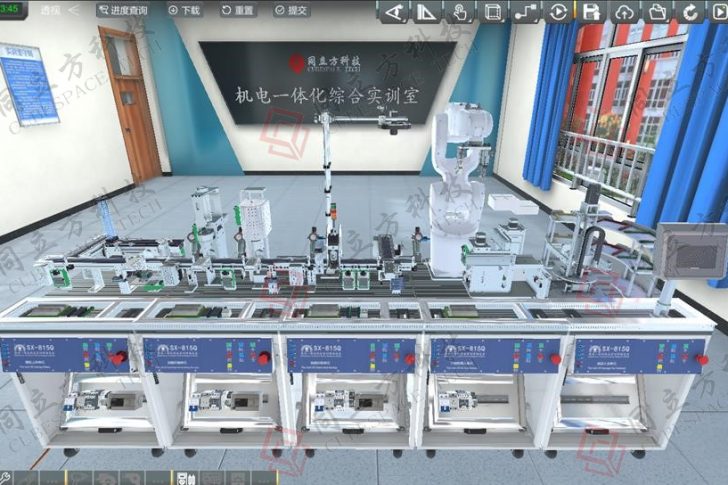Save the project with the floppy disk icon

[592, 12]
